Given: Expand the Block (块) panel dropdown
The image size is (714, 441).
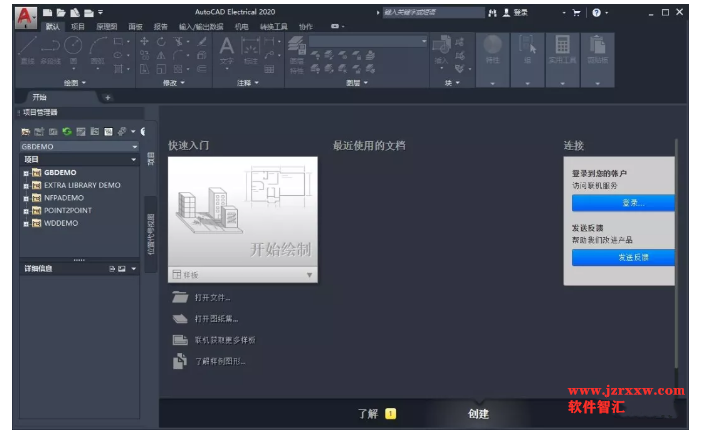Looking at the screenshot, I should tap(452, 83).
